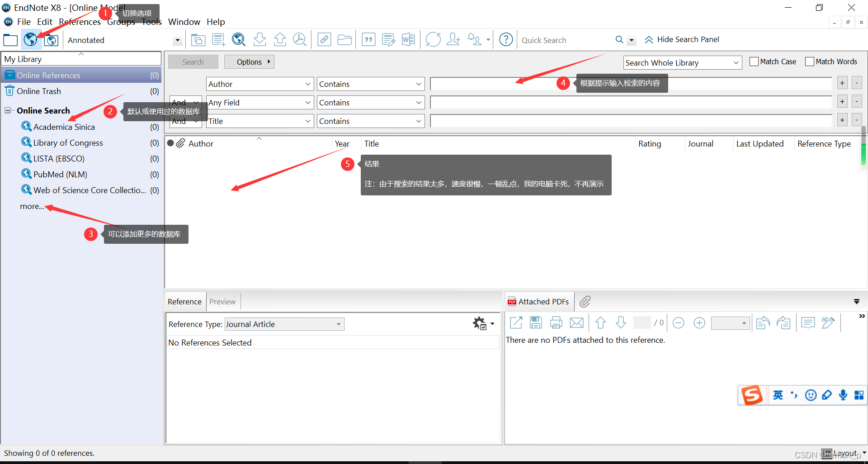Image resolution: width=868 pixels, height=464 pixels.
Task: Zoom in the PDF with plus icon
Action: pos(699,323)
